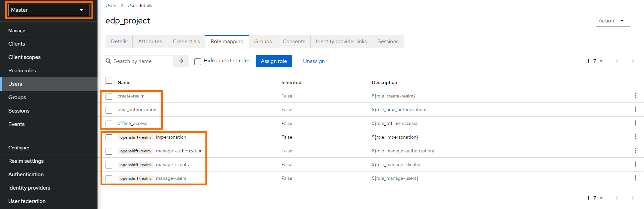Open kebab menu for manage-authorization row
Viewport: 644px width, 209px height.
tap(635, 151)
